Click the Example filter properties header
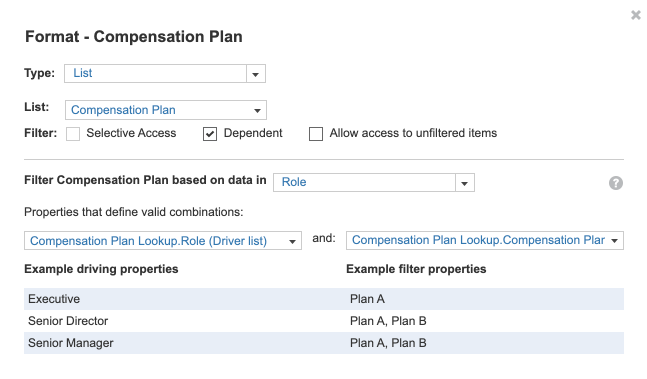The height and width of the screenshot is (379, 647). point(416,269)
